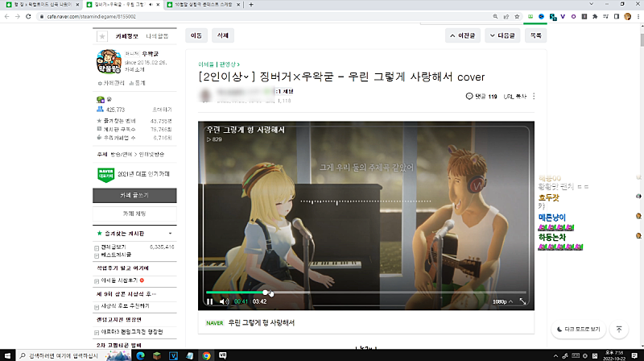Click the address bar URL
This screenshot has width=644, height=361.
(91, 16)
